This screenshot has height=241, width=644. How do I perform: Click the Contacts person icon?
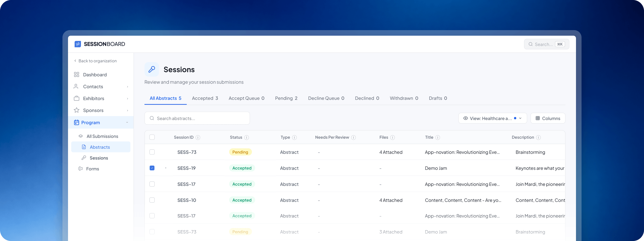(76, 86)
